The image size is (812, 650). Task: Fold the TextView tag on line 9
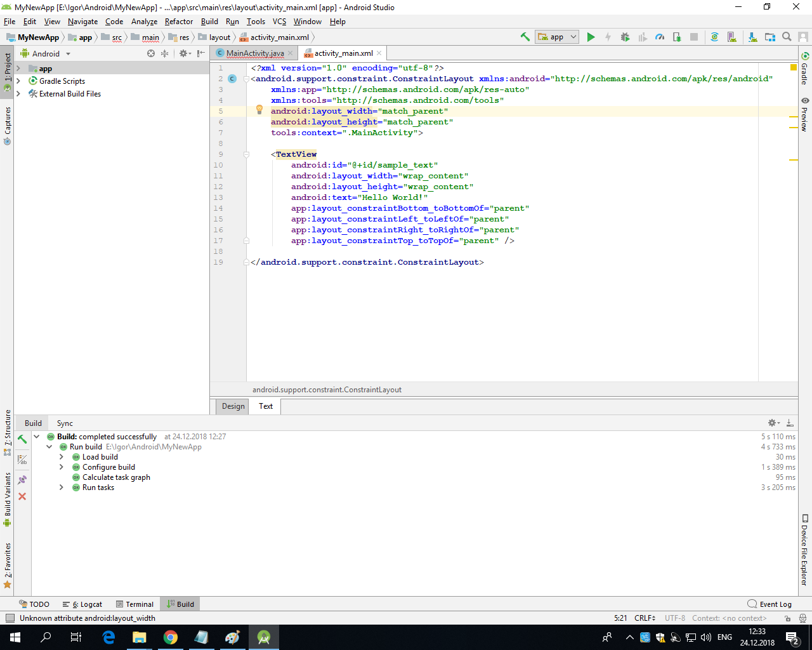click(246, 154)
